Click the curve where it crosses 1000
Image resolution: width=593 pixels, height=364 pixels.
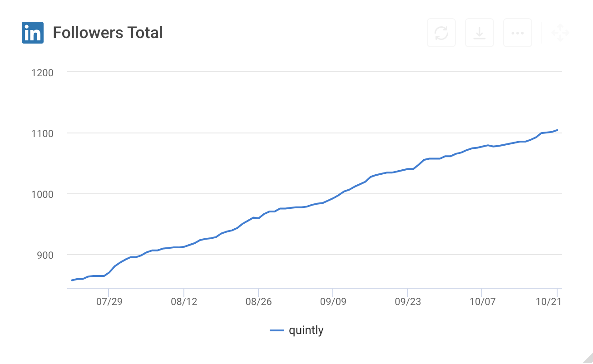(x=341, y=194)
